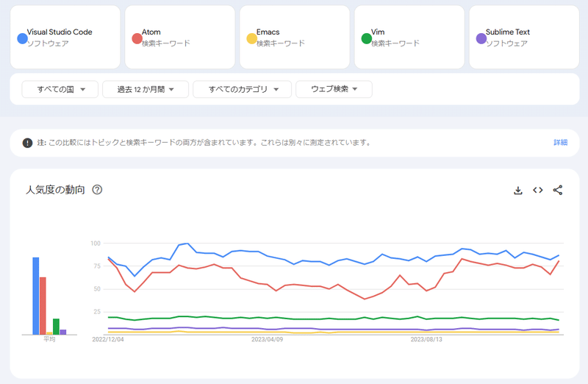Screen dimensions: 588x384
Task: Click the 2022/12/04 date axis label
Action: [108, 339]
